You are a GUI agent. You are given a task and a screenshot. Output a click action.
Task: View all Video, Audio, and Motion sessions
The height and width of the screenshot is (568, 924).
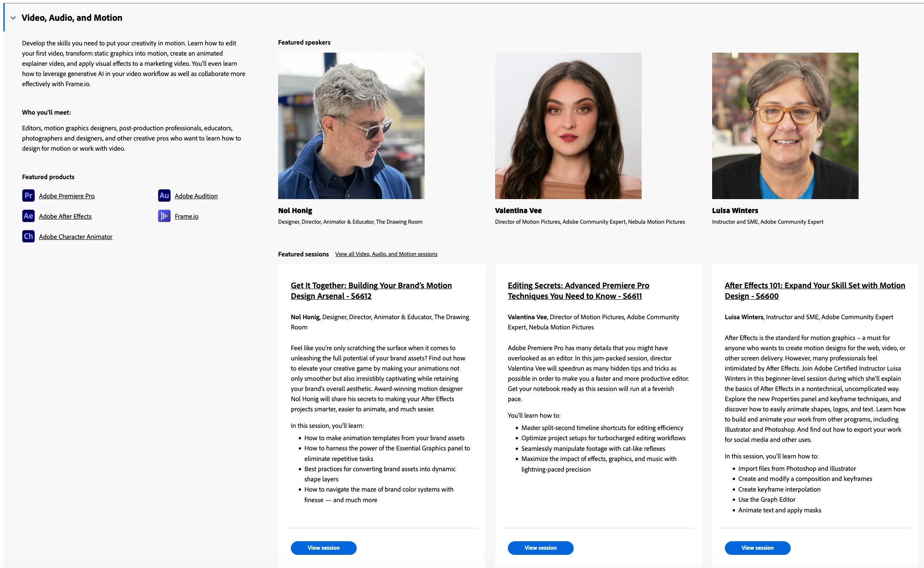click(x=386, y=254)
